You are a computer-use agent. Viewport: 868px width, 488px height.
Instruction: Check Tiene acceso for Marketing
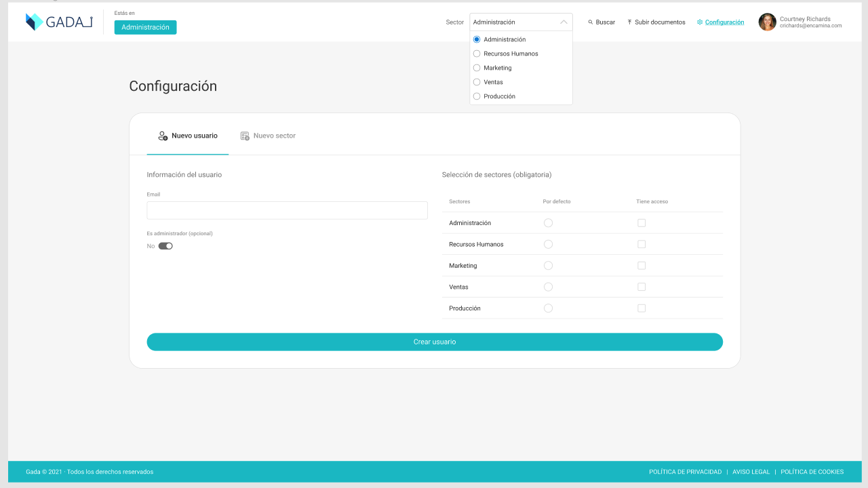point(642,266)
